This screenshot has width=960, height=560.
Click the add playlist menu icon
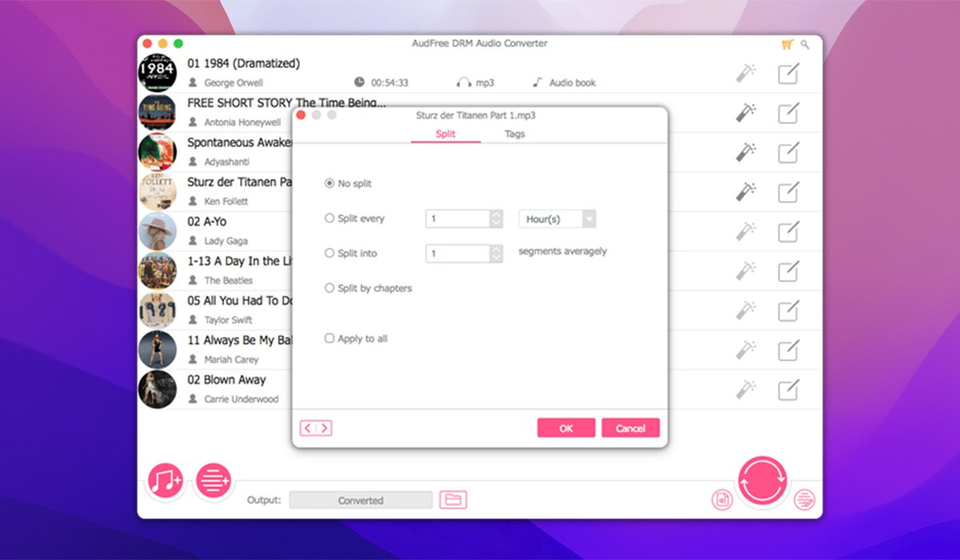coord(214,482)
